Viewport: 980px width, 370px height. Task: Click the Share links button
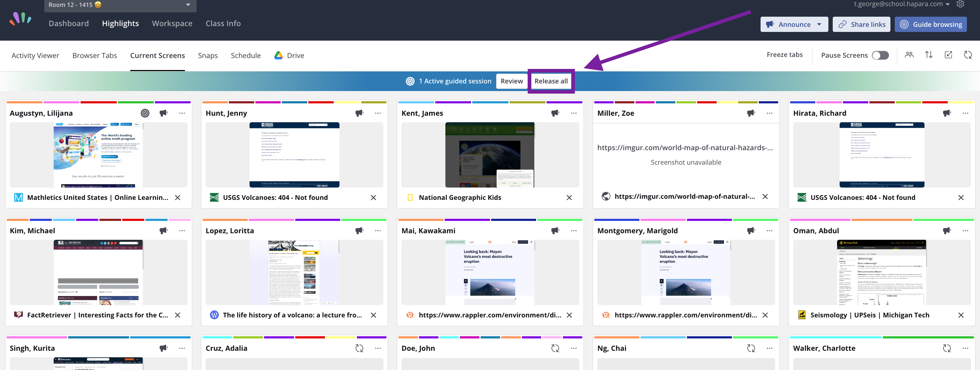click(x=862, y=24)
